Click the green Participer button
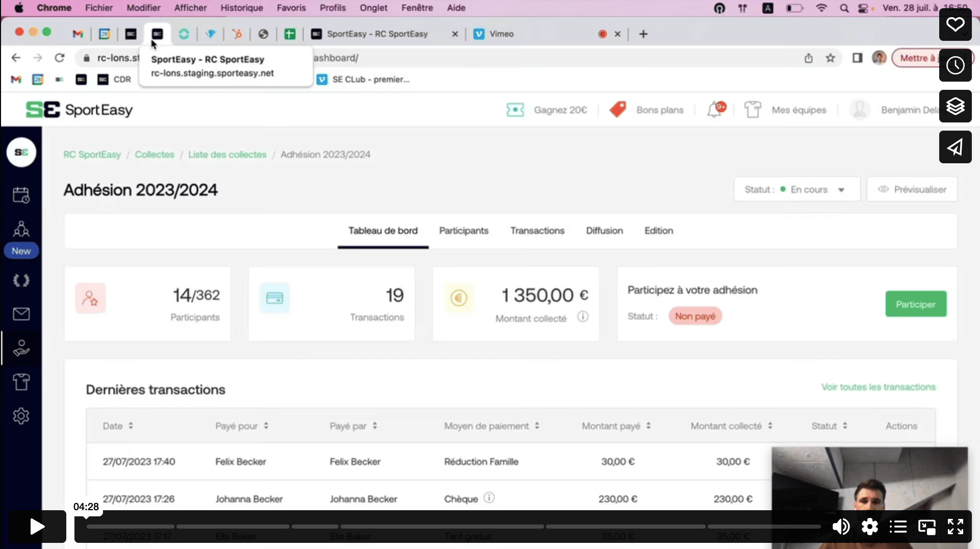The image size is (980, 549). [916, 304]
